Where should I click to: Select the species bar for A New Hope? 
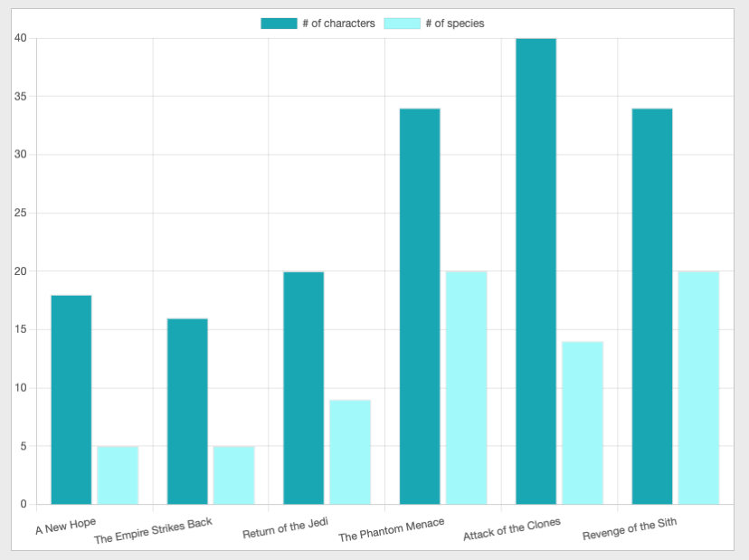[118, 475]
